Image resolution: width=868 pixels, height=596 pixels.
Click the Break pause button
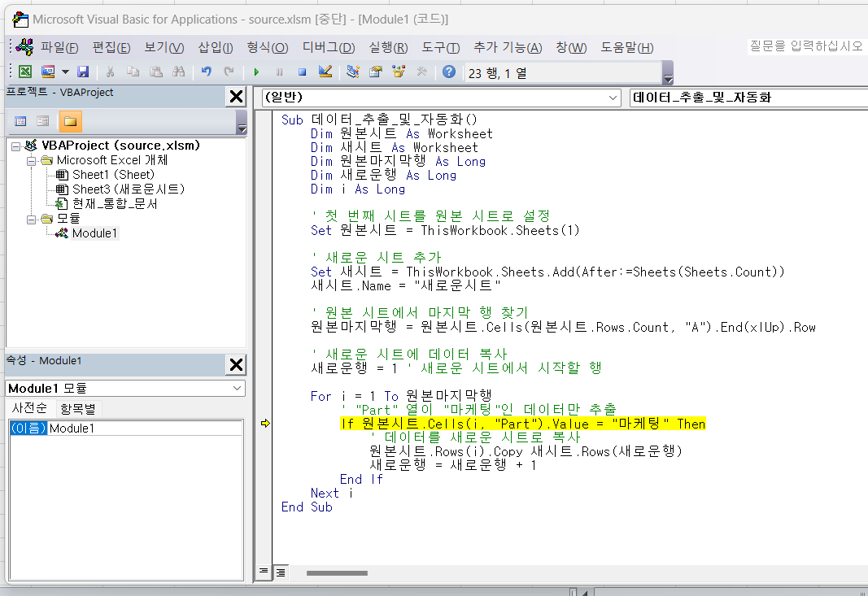[280, 72]
